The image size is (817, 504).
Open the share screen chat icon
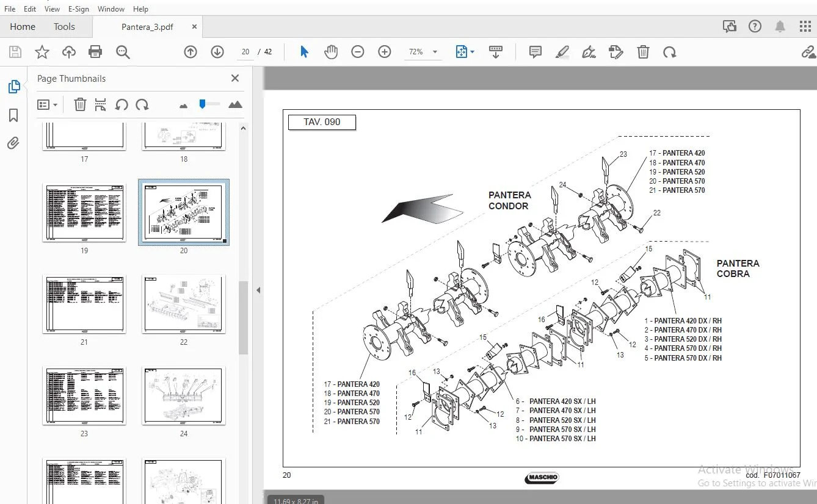click(x=729, y=26)
